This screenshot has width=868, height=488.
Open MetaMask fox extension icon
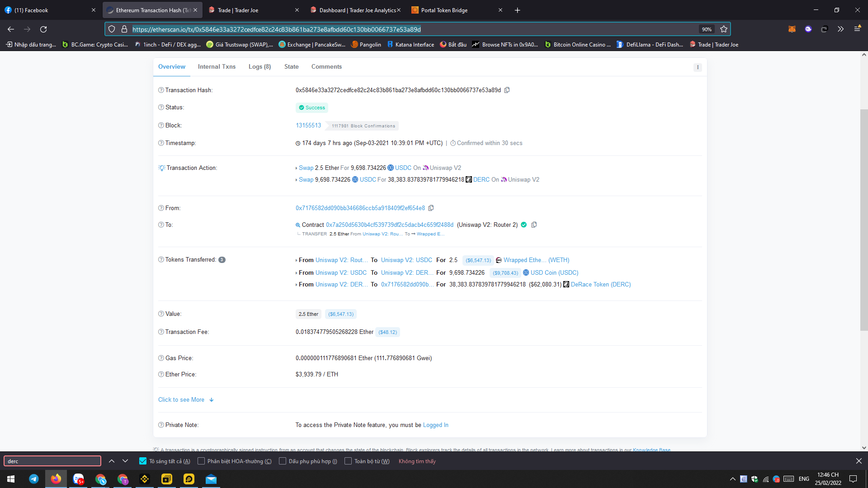coord(792,29)
